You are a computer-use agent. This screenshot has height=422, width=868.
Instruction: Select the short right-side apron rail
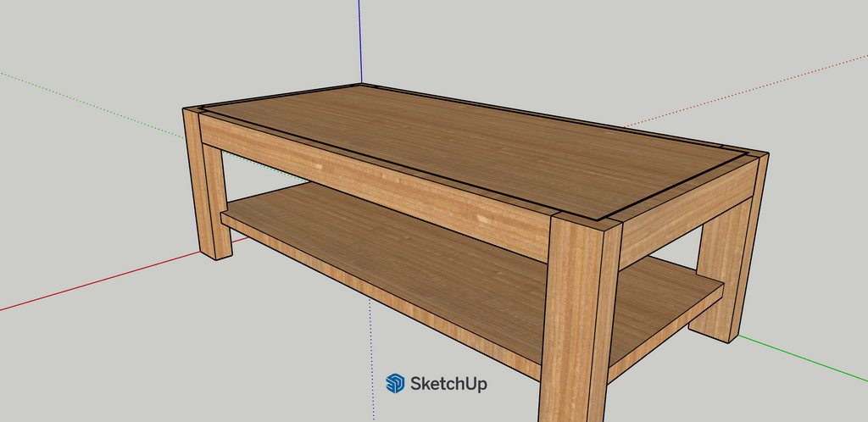tap(687, 208)
